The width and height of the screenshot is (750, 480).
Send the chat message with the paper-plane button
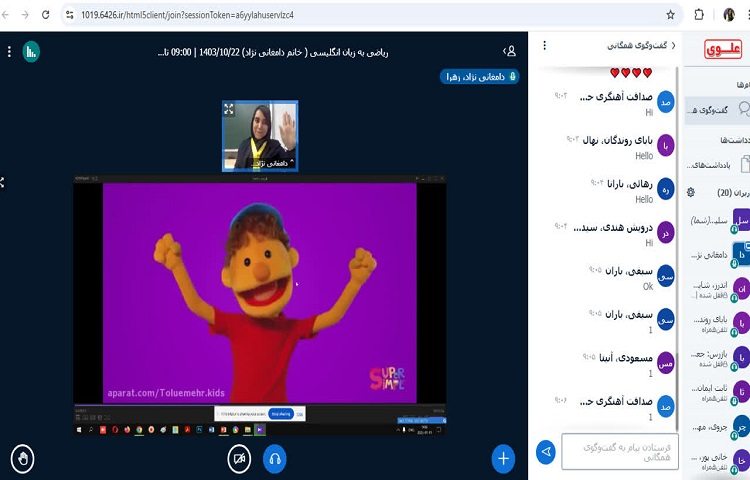pos(546,452)
